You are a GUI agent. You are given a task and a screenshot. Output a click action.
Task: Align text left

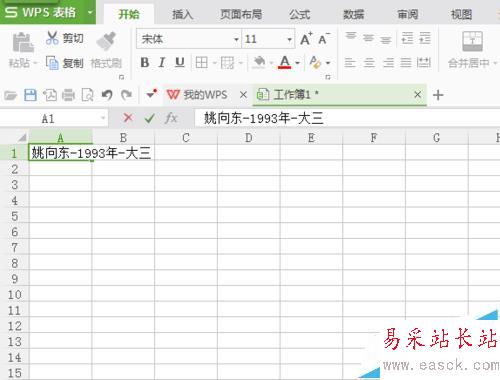[350, 62]
